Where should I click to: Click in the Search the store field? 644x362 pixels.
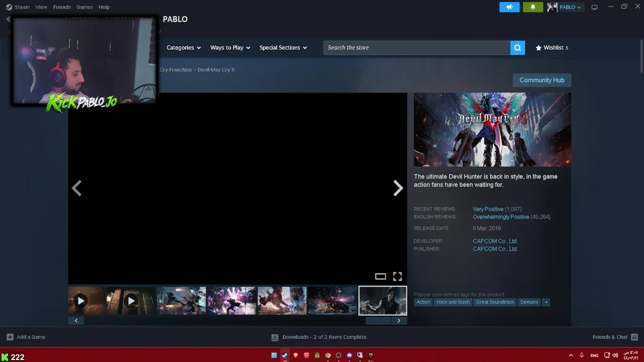[417, 48]
